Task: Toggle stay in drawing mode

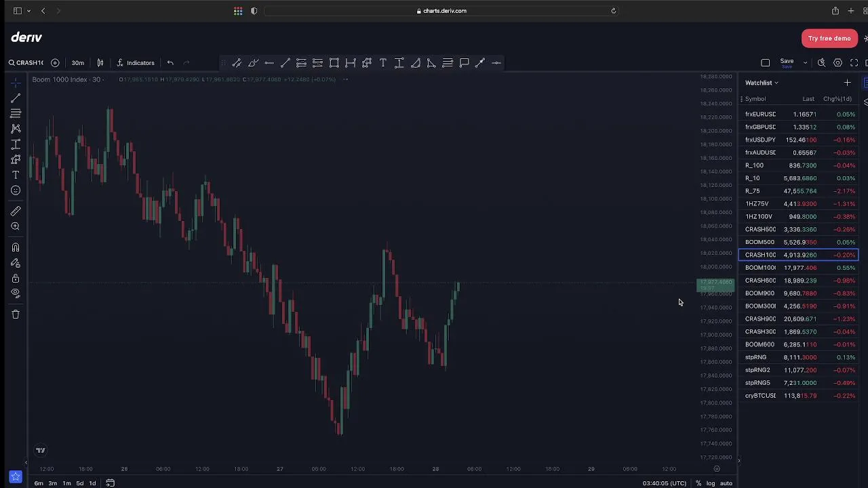Action: click(x=16, y=263)
